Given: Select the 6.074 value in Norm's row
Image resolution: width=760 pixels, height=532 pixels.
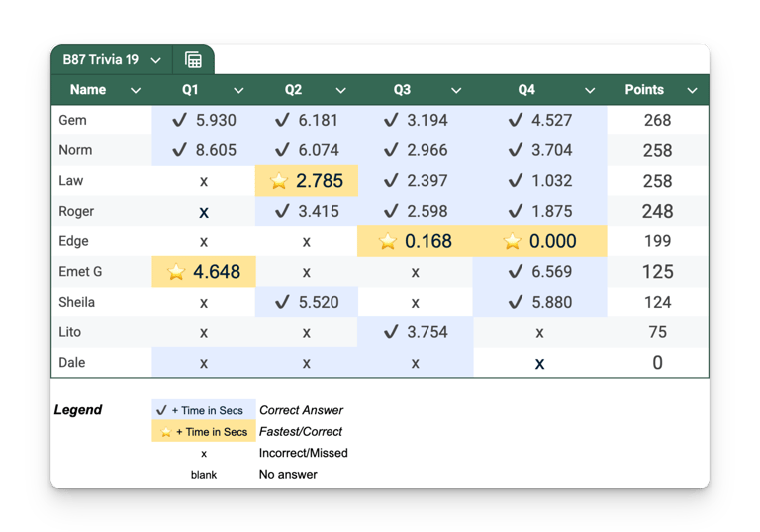Looking at the screenshot, I should (x=319, y=150).
